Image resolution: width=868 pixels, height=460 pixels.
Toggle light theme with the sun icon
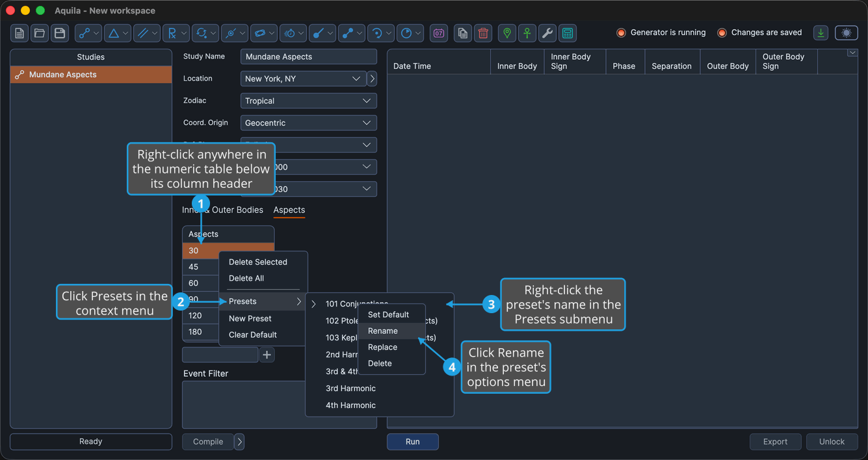coord(847,32)
